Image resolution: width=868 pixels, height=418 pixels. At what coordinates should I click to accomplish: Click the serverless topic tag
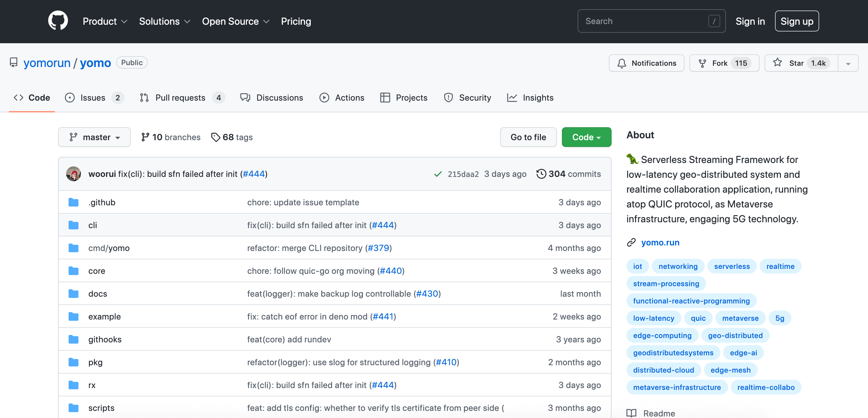(x=732, y=266)
